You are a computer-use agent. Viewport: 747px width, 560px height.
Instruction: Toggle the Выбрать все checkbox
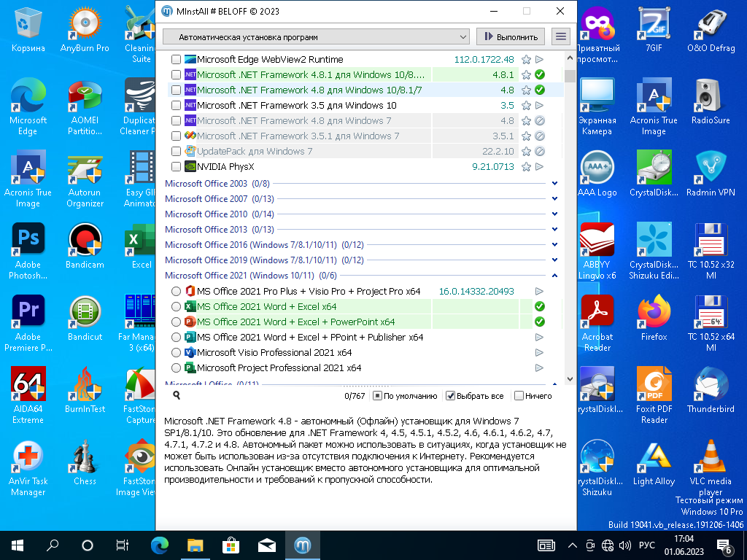(x=450, y=396)
